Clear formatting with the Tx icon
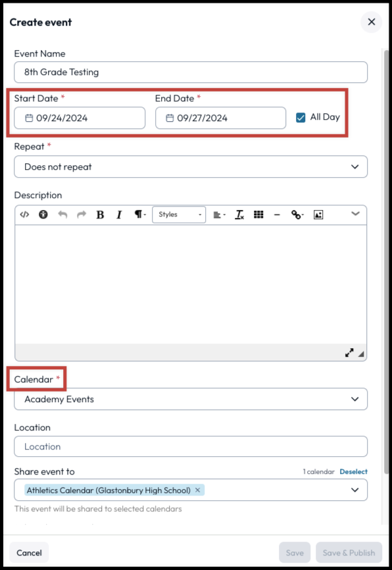 [x=239, y=215]
